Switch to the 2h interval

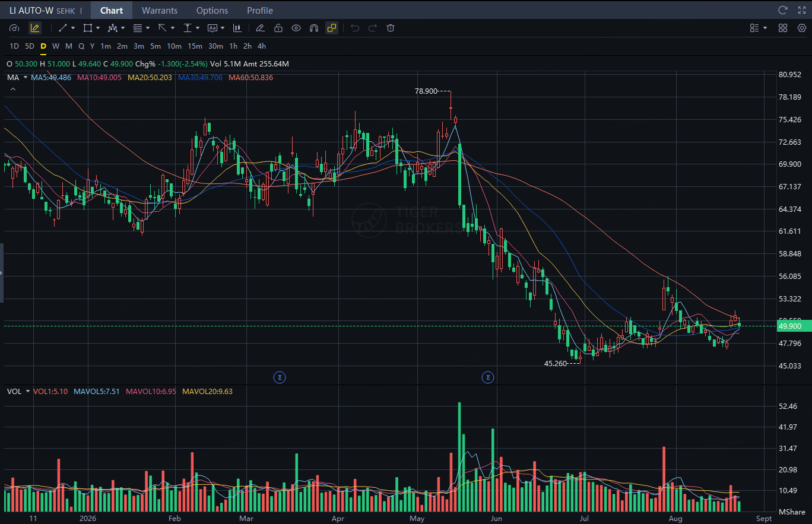(x=248, y=46)
